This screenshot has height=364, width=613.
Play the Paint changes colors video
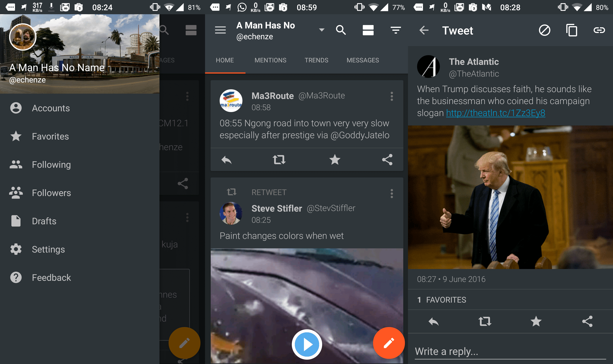click(307, 344)
